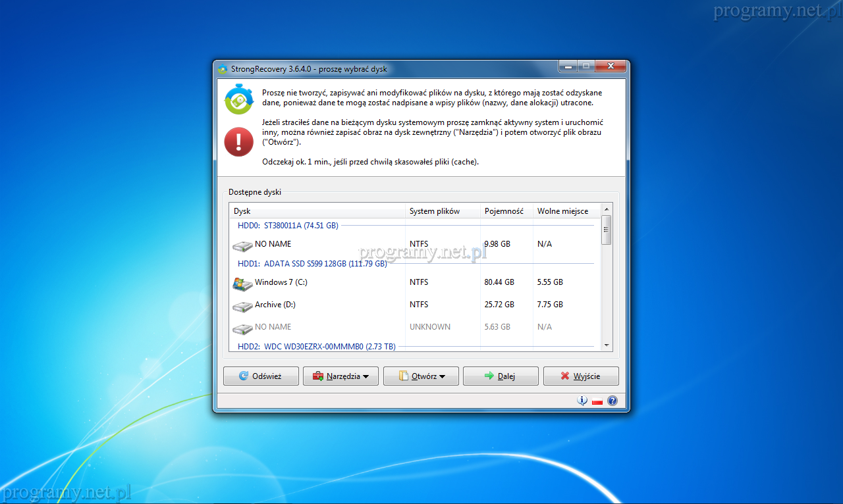This screenshot has width=843, height=504.
Task: Click the Wyjście exit button
Action: click(x=581, y=376)
